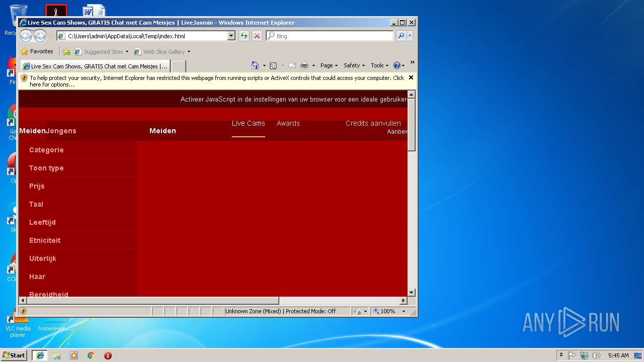This screenshot has width=644, height=362.
Task: Expand the command bar overflow chevron
Action: 412,62
